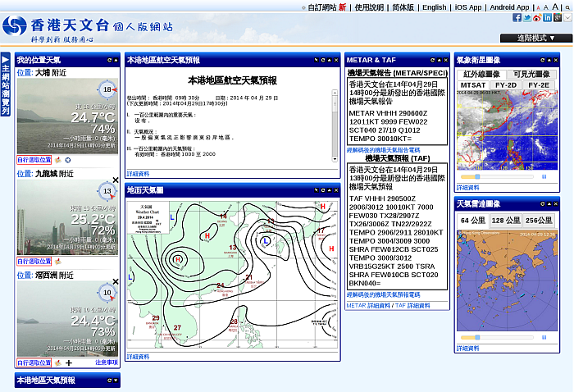Collapse the 地面天氣圖 panel
Screen dimensions: 574x392
pos(330,190)
